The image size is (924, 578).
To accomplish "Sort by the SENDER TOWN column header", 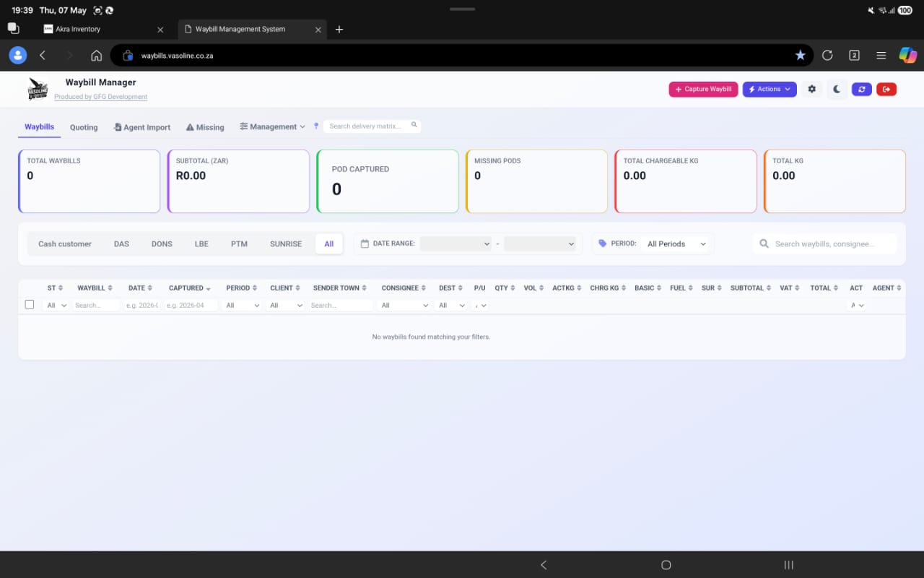I will click(340, 288).
